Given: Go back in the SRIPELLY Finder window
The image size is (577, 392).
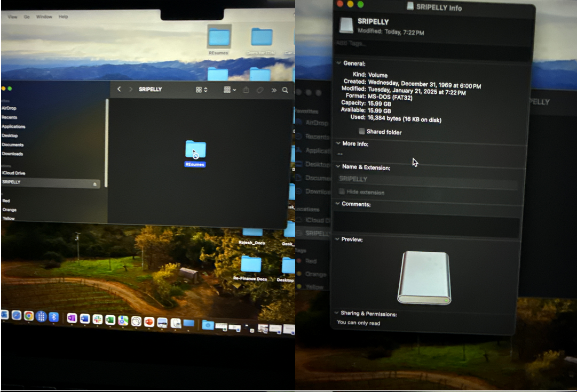Looking at the screenshot, I should point(119,89).
